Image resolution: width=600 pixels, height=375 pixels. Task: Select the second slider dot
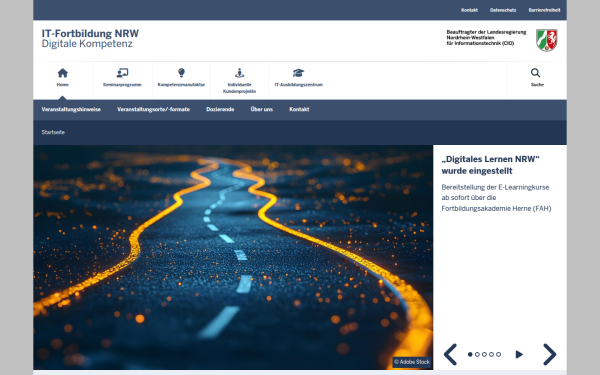pos(477,354)
